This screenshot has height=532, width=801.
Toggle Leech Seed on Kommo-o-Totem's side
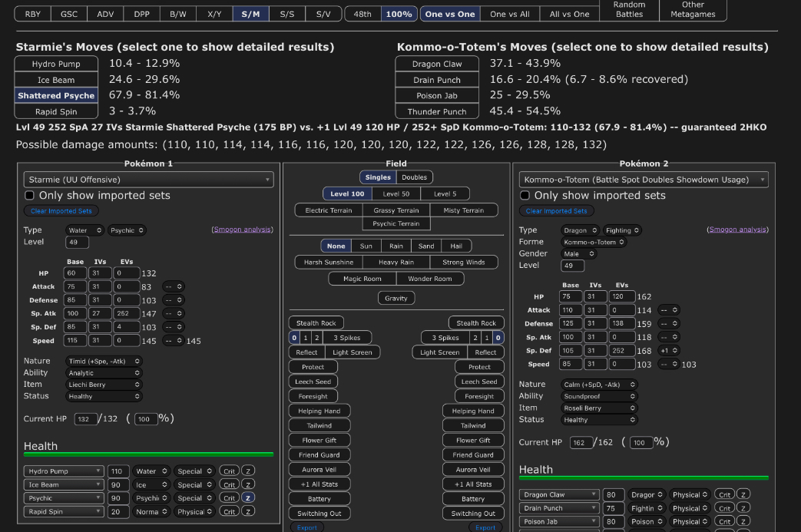[x=479, y=382]
